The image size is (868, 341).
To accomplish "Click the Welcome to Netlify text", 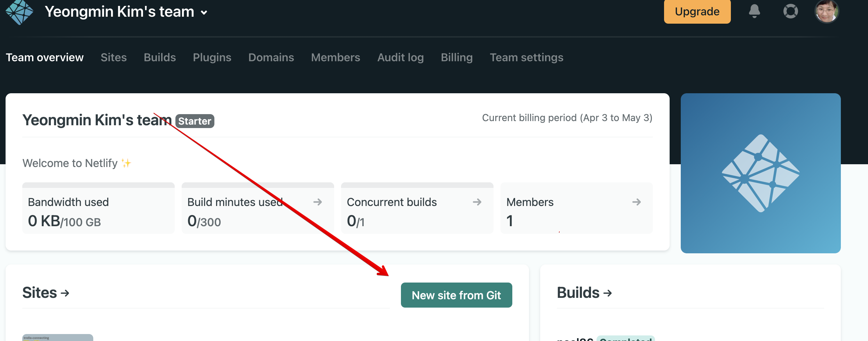I will coord(77,163).
